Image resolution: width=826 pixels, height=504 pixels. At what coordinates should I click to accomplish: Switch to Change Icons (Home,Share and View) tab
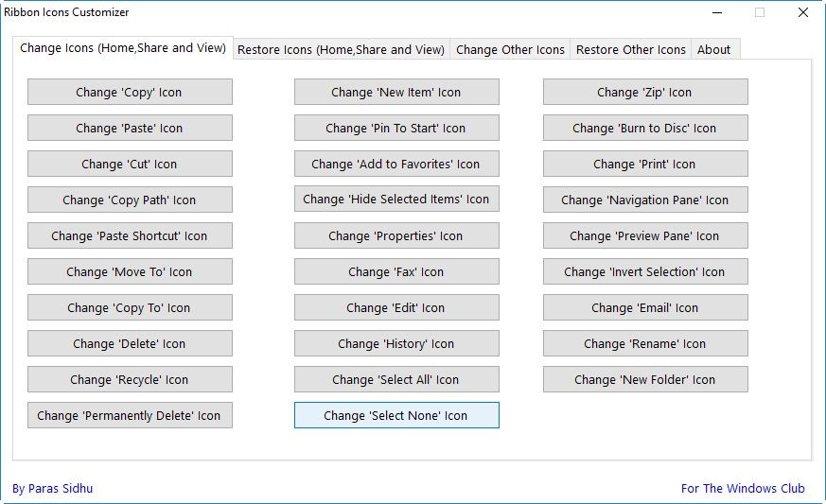(x=123, y=48)
